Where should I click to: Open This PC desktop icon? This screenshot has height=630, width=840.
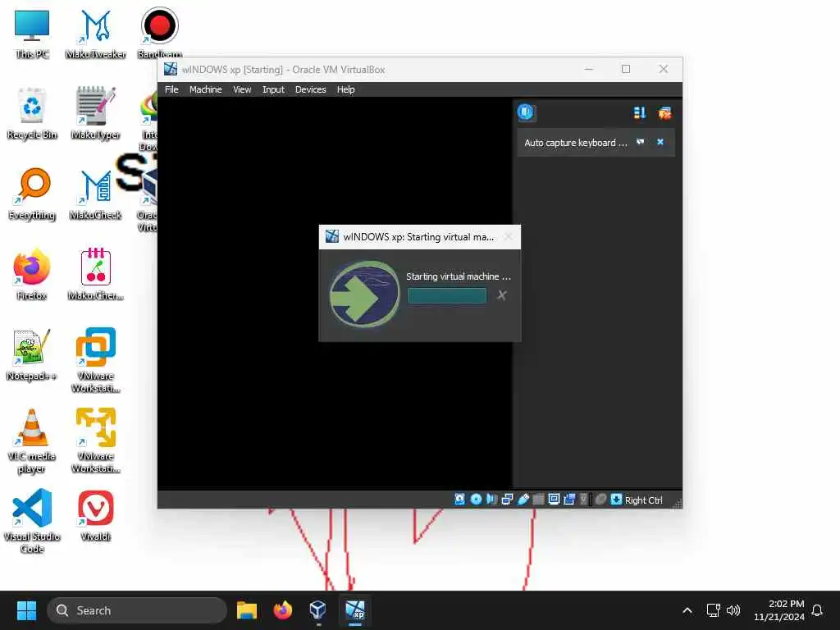(32, 33)
